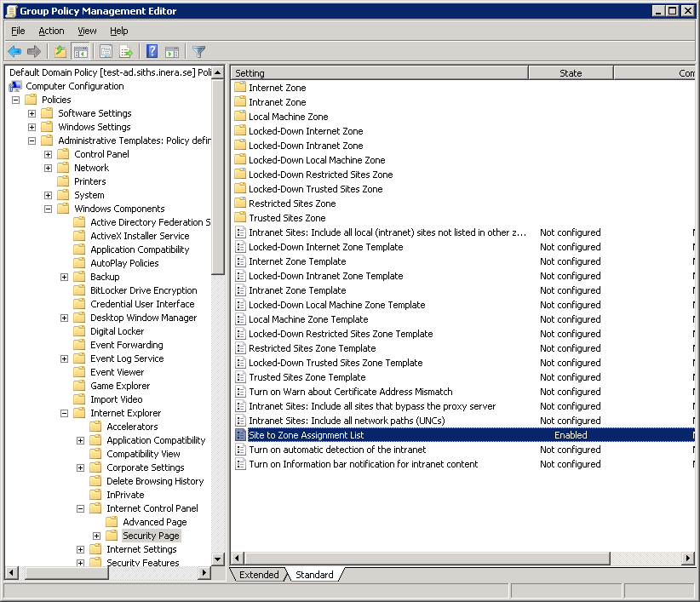Click the Intranet Zone folder icon

[240, 101]
